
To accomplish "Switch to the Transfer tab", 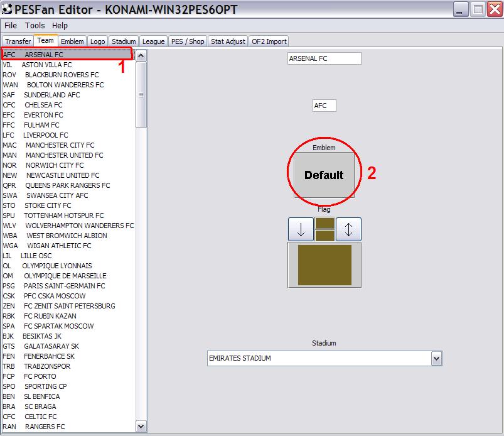I will coord(18,41).
